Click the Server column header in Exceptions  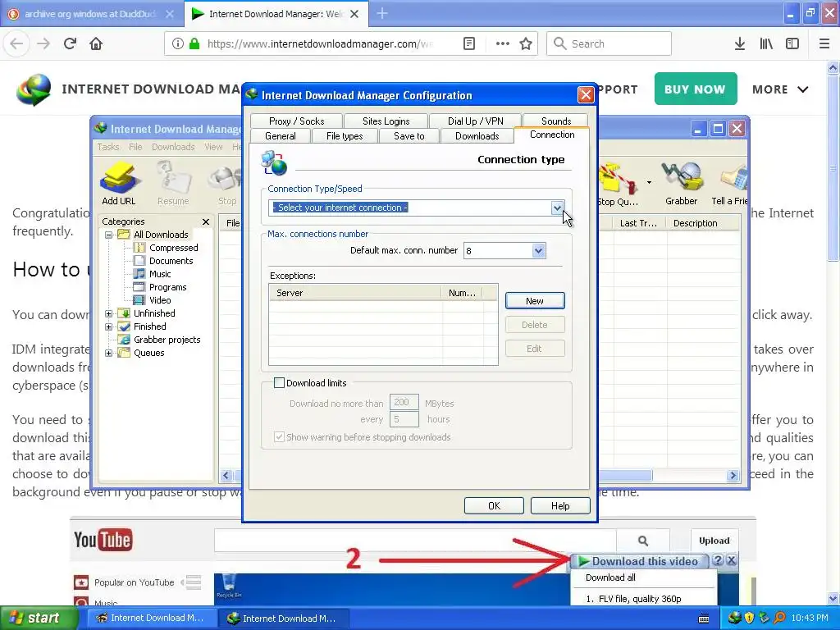click(355, 293)
